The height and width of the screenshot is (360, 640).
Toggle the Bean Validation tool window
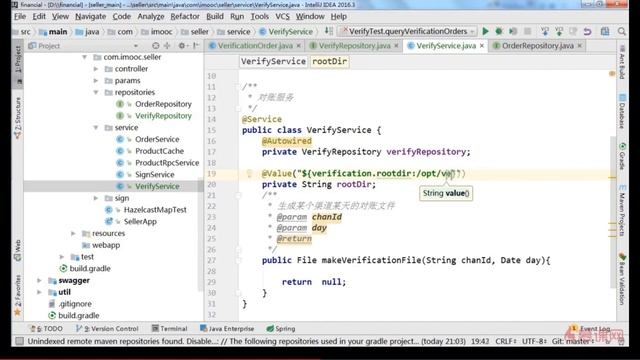tap(622, 279)
